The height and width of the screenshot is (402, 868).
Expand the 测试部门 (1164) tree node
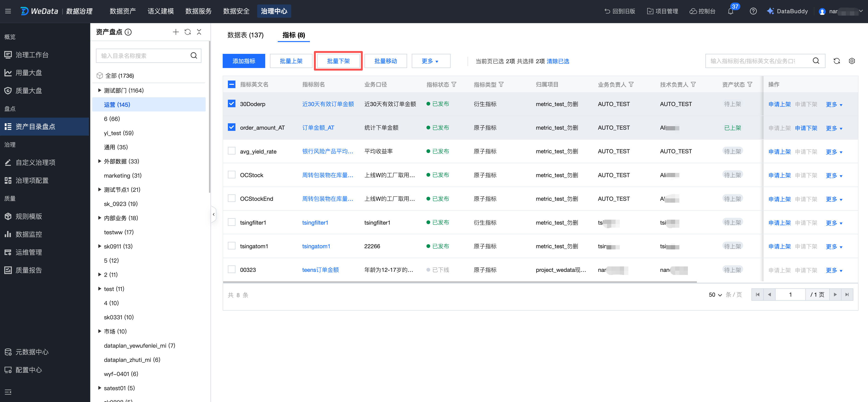100,90
